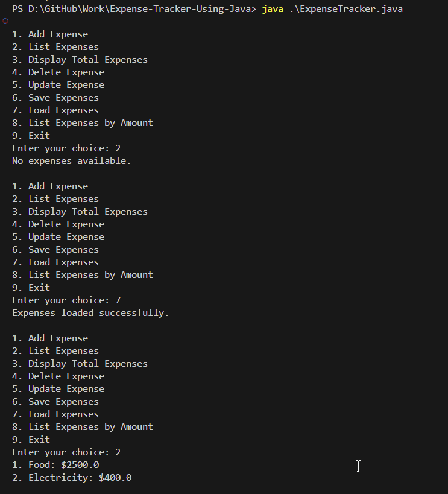The height and width of the screenshot is (494, 448).
Task: Click the 'No expenses available.' output line
Action: click(x=71, y=161)
